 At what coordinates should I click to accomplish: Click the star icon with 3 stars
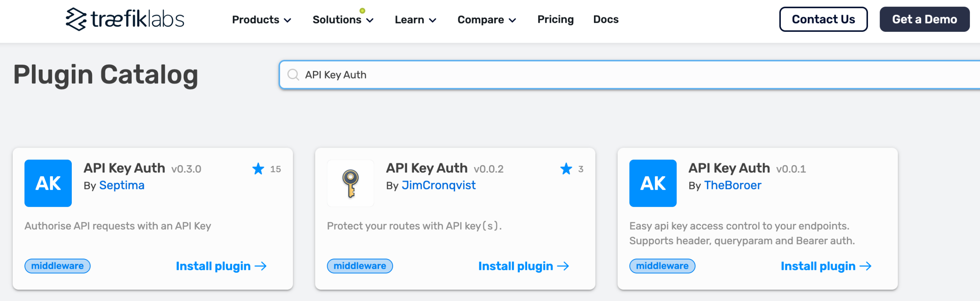click(x=566, y=169)
